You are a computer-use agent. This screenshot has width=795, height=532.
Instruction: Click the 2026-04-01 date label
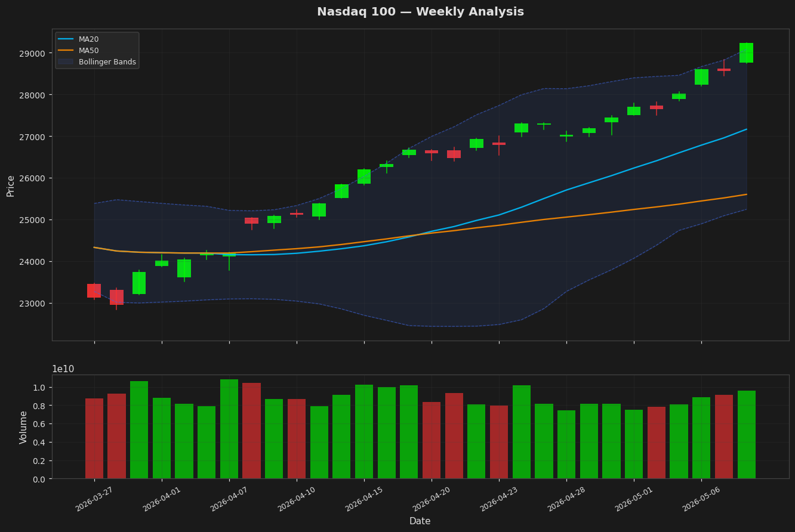pyautogui.click(x=162, y=499)
